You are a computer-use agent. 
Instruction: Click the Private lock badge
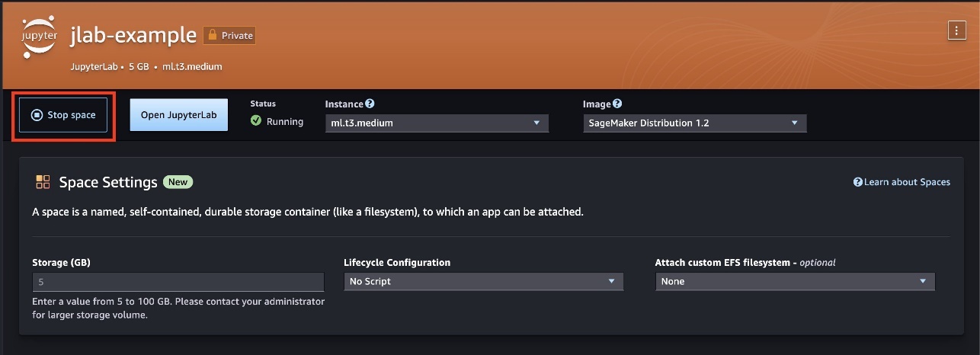pos(229,35)
